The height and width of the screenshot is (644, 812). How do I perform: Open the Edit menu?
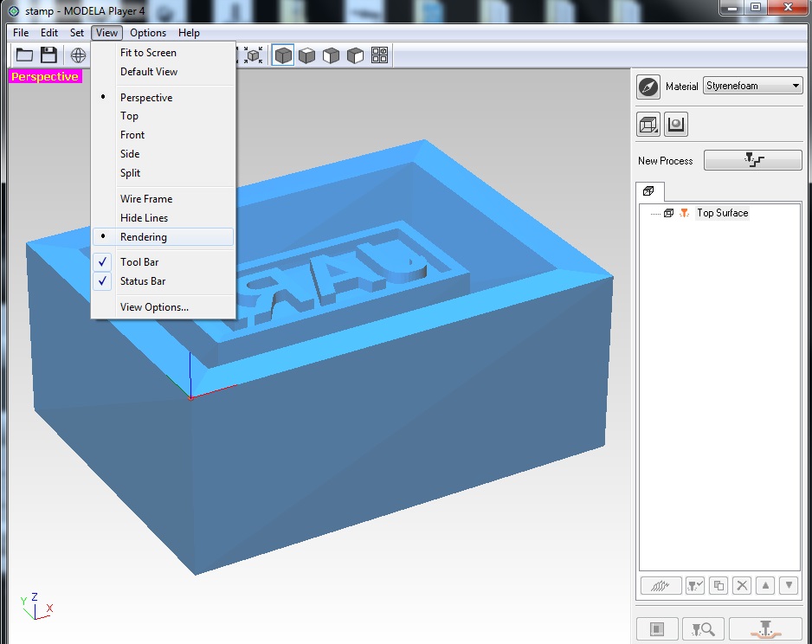49,33
